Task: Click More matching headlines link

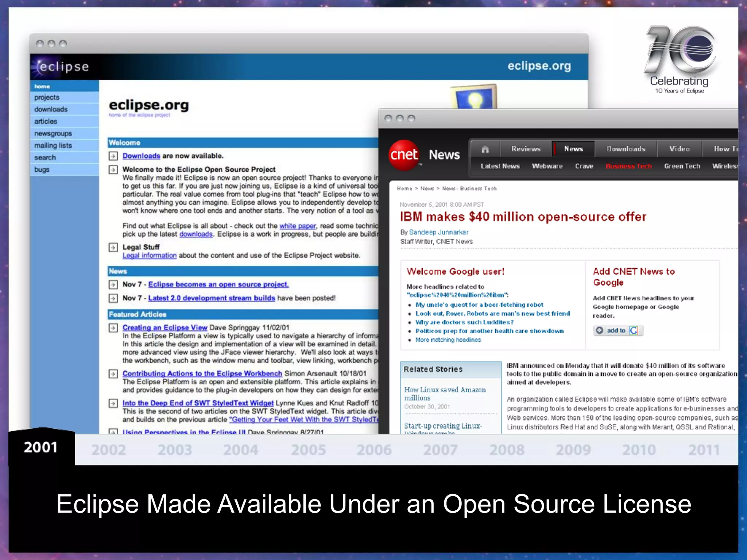Action: pyautogui.click(x=448, y=340)
